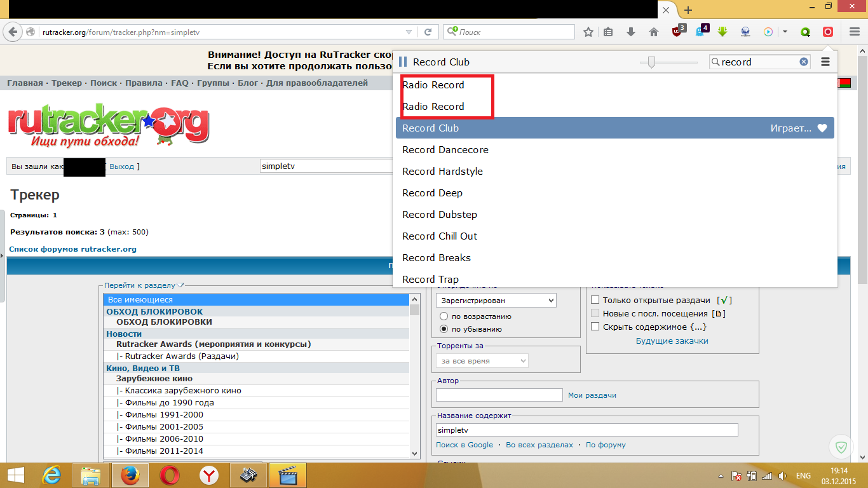Click into the 'Автор' input field
Screen dimensions: 868x488
499,395
